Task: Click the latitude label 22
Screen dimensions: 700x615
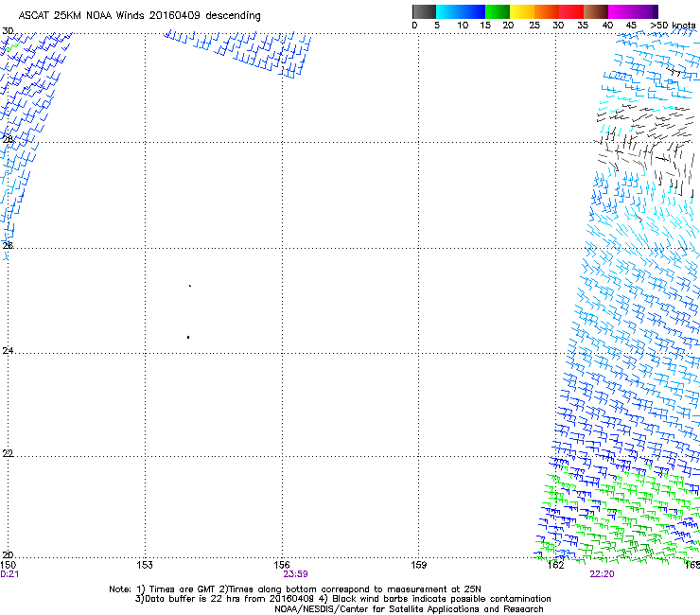Action: [x=8, y=453]
